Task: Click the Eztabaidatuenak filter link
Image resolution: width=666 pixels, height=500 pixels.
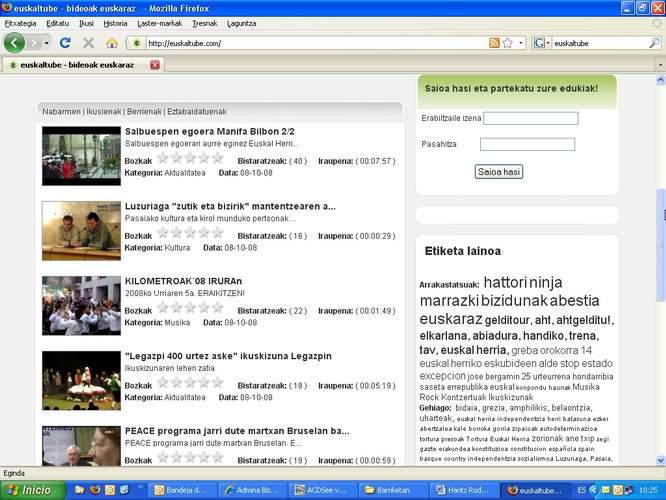Action: (197, 111)
